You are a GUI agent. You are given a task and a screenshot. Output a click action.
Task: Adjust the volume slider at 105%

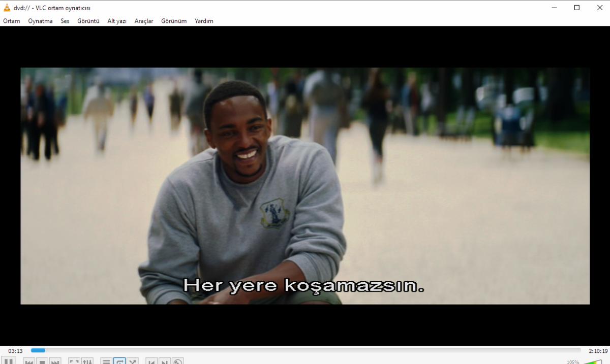click(592, 361)
